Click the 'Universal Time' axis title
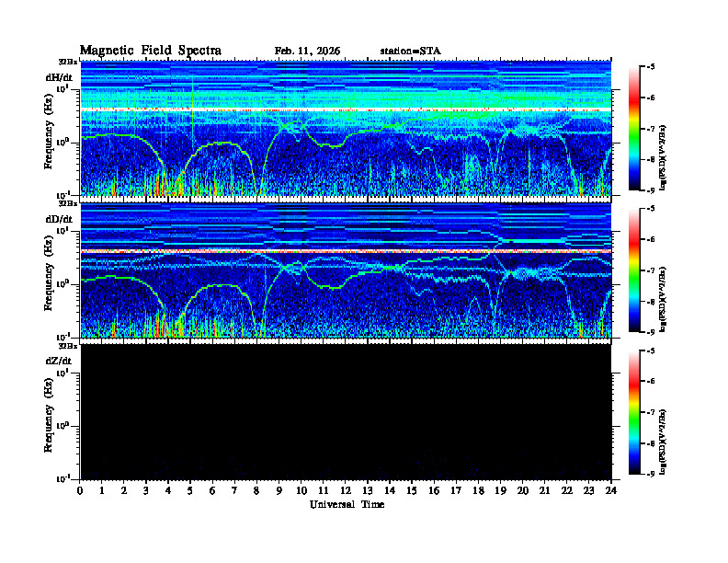The image size is (728, 563). tap(347, 504)
